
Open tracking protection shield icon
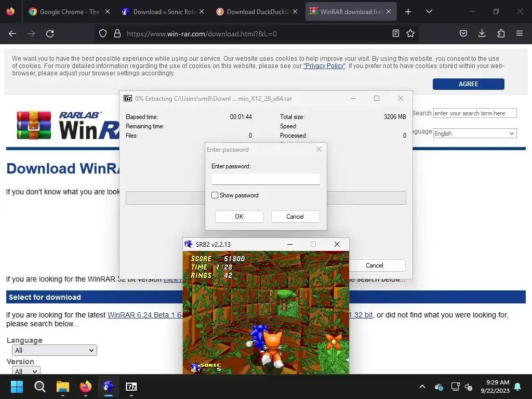tap(103, 34)
